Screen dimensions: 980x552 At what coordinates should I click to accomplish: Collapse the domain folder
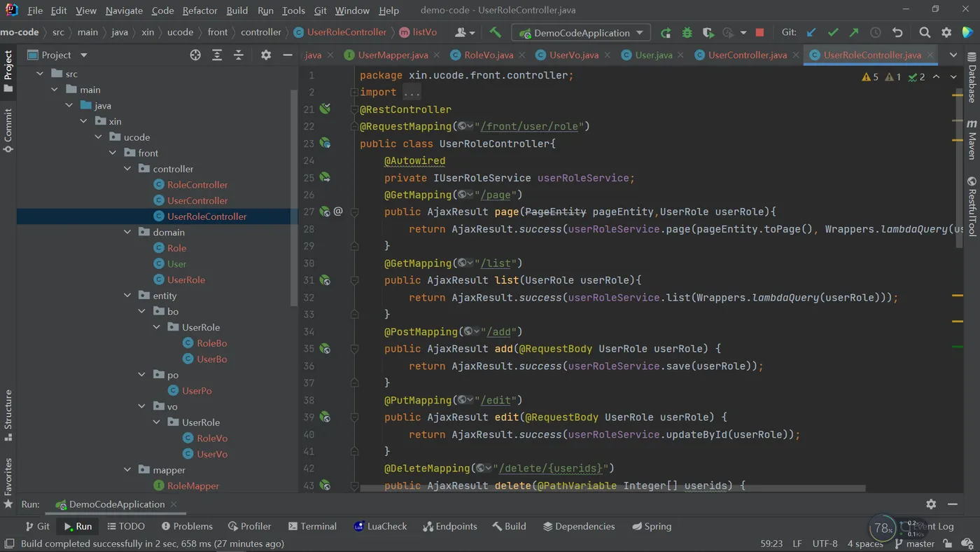pyautogui.click(x=127, y=233)
